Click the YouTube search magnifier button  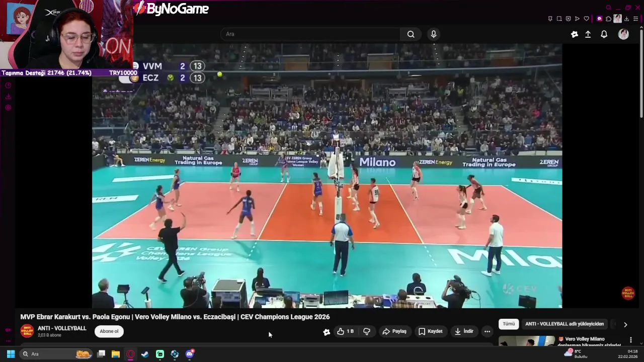click(x=411, y=34)
